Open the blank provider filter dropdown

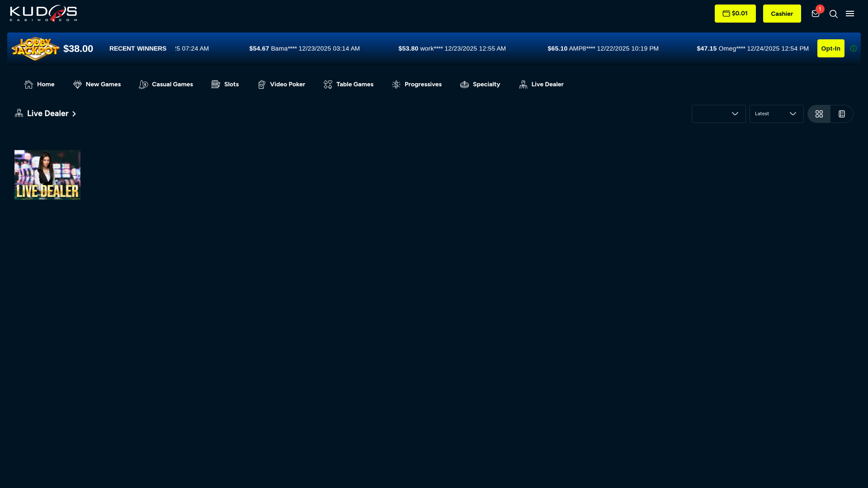click(x=718, y=114)
